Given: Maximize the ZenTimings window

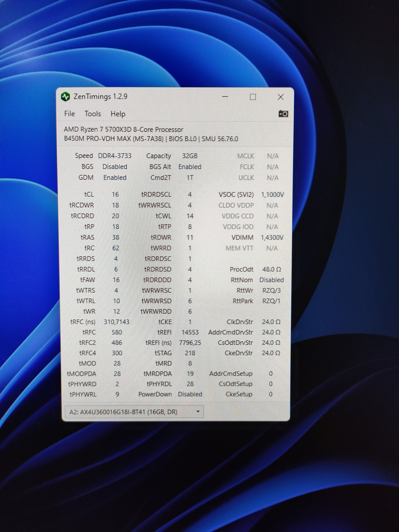Looking at the screenshot, I should pos(253,97).
